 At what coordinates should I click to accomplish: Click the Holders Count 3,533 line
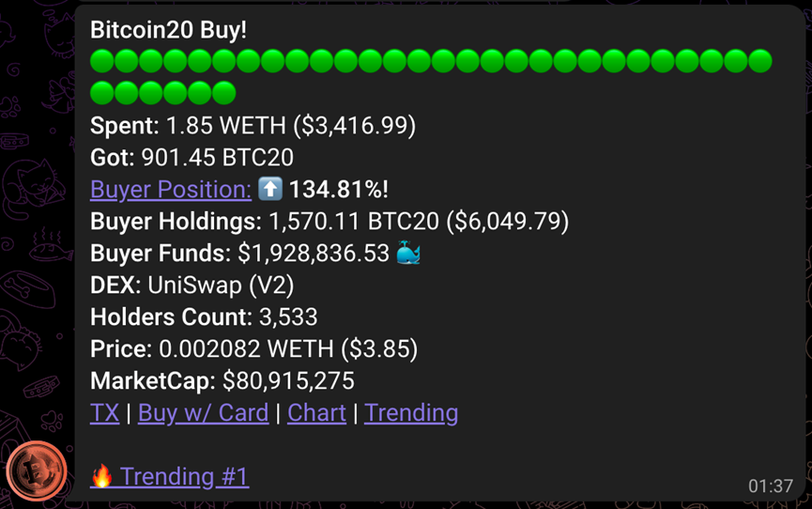tap(204, 317)
